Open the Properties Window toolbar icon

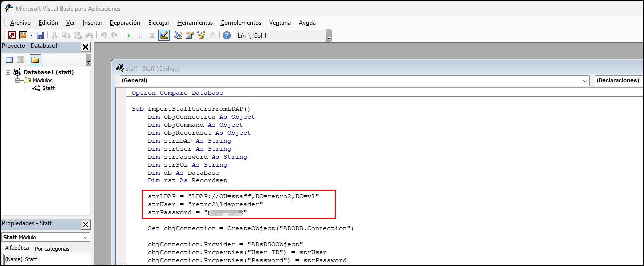click(x=189, y=35)
